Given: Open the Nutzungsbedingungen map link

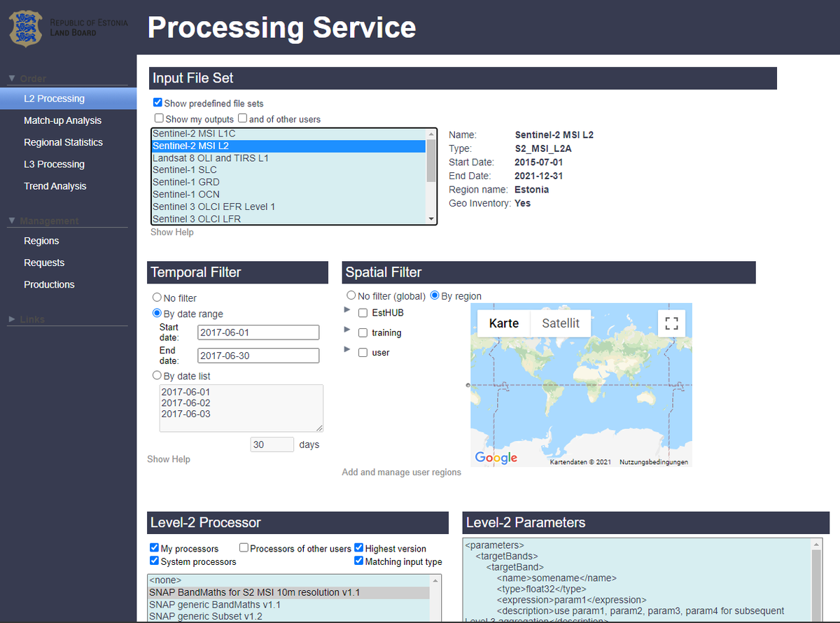Looking at the screenshot, I should point(654,462).
